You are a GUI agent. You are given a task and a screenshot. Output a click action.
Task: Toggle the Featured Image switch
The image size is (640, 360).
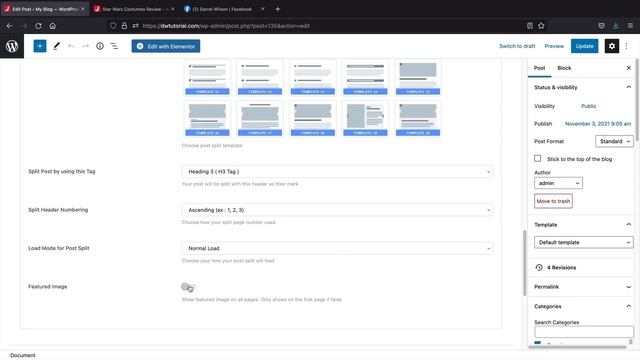coord(188,287)
